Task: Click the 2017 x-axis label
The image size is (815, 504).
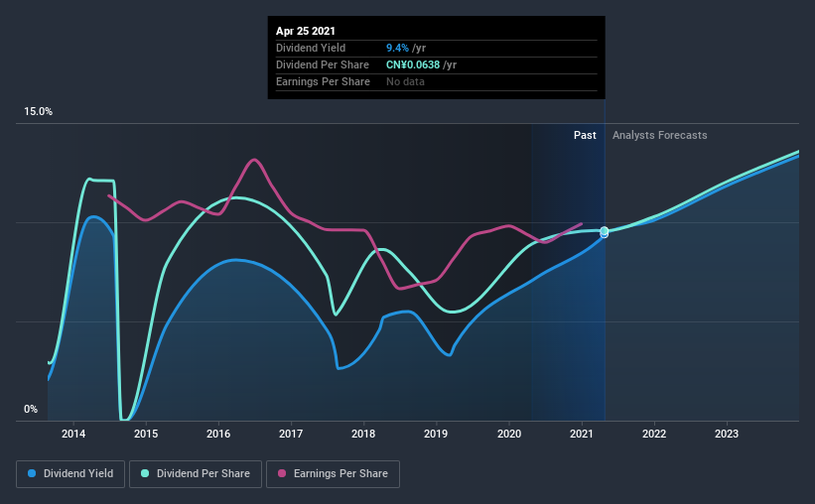Action: (291, 434)
